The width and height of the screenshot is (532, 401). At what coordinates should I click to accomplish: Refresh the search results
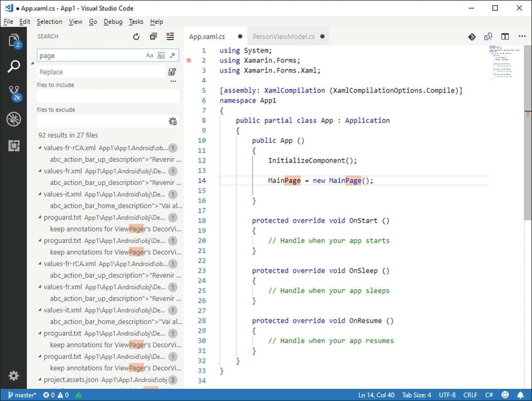(x=136, y=37)
